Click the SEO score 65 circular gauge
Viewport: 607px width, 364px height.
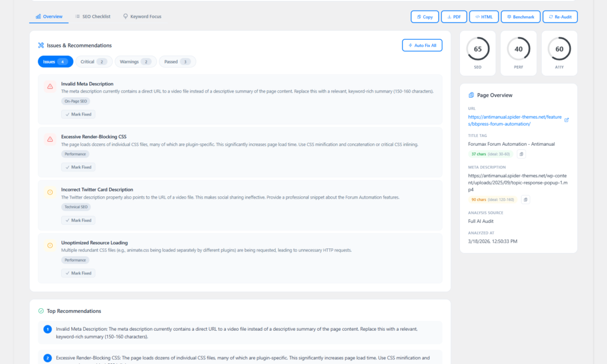pyautogui.click(x=478, y=49)
